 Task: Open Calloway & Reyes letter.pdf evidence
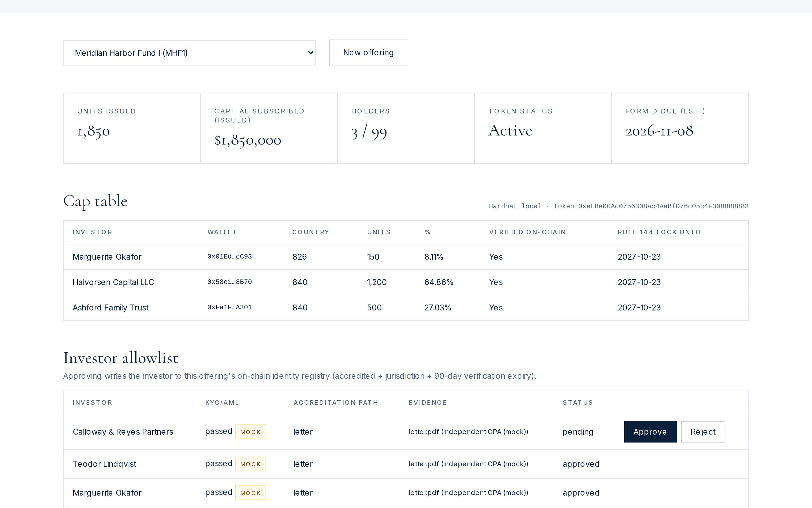point(468,432)
